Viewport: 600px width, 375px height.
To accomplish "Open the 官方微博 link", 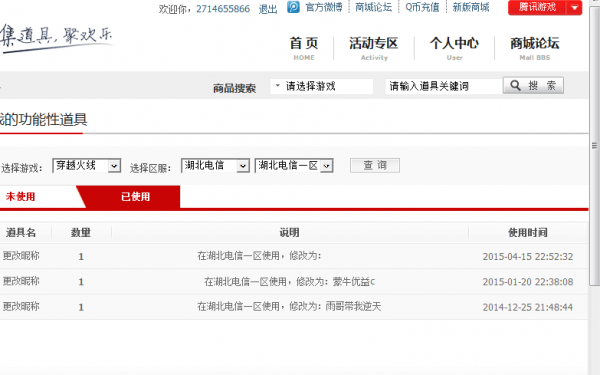I will pos(324,7).
